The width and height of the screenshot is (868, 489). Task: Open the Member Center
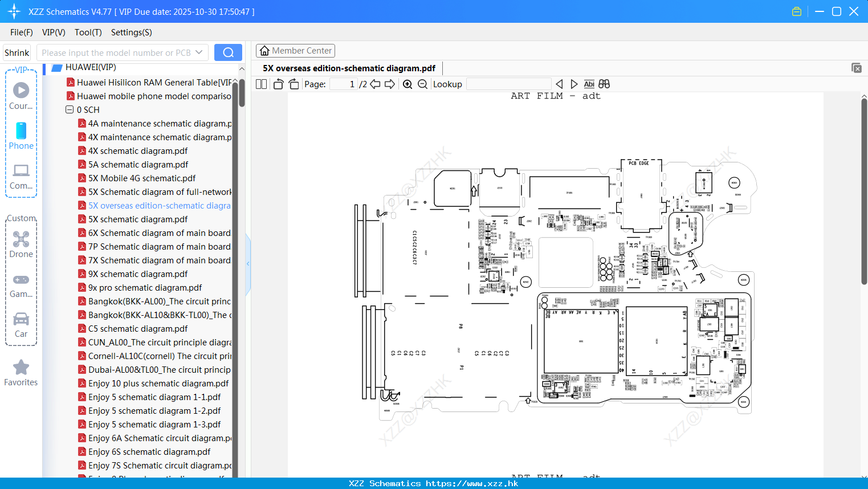click(x=295, y=51)
